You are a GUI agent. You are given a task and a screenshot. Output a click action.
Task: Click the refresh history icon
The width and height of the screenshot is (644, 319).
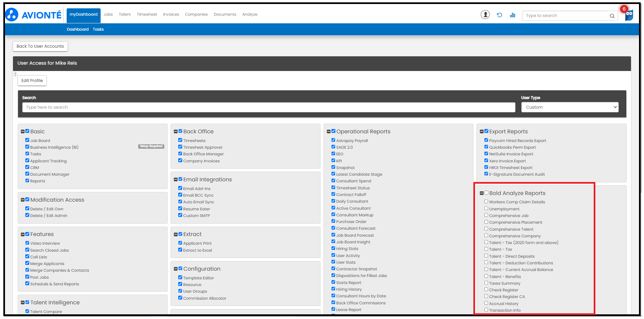pos(499,15)
